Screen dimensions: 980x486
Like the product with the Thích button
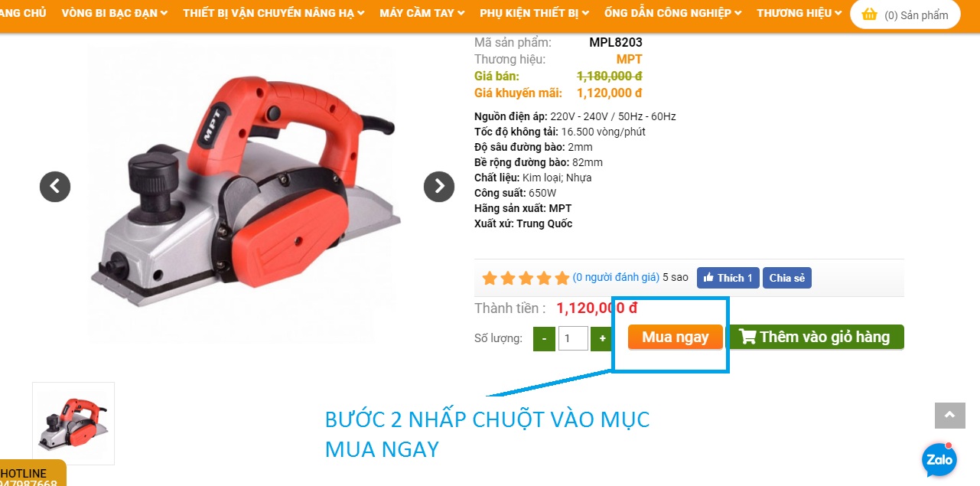click(x=728, y=278)
